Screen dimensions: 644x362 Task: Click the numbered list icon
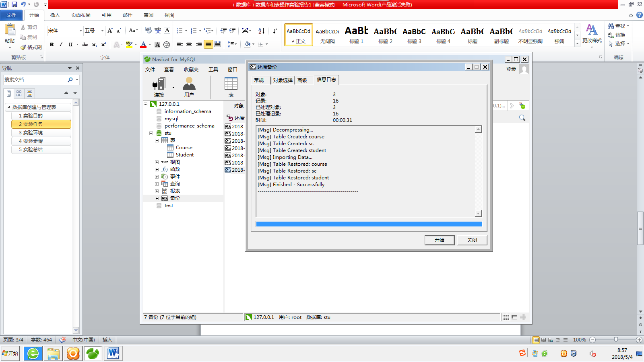click(194, 31)
